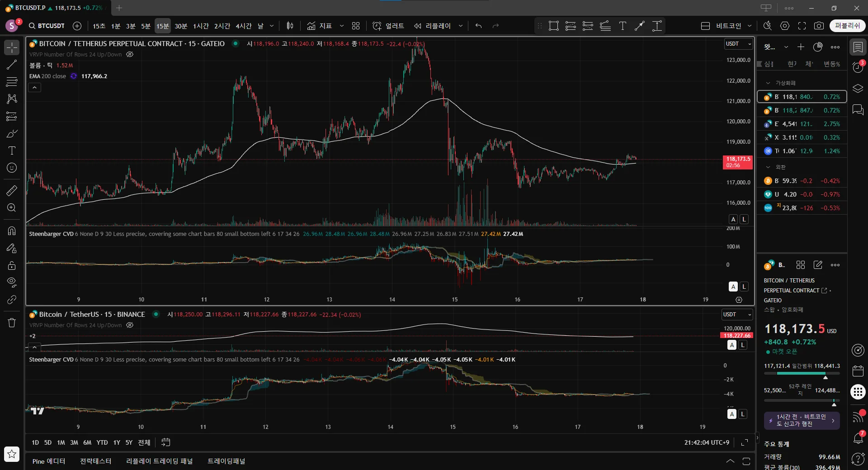Select the 4시간 interval
The height and width of the screenshot is (470, 868).
(244, 26)
